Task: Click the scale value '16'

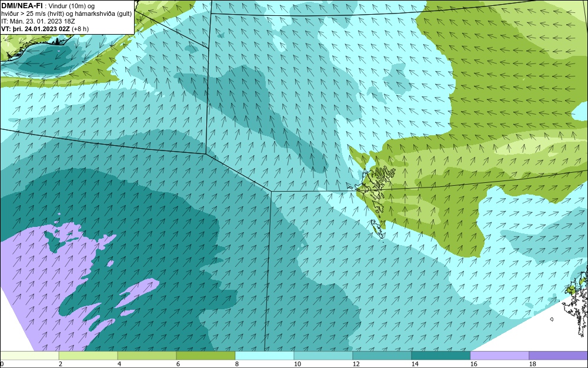Action: click(x=473, y=364)
